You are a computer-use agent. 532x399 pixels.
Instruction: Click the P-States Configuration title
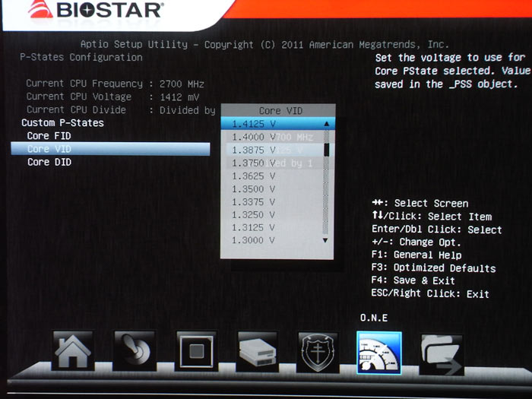81,57
